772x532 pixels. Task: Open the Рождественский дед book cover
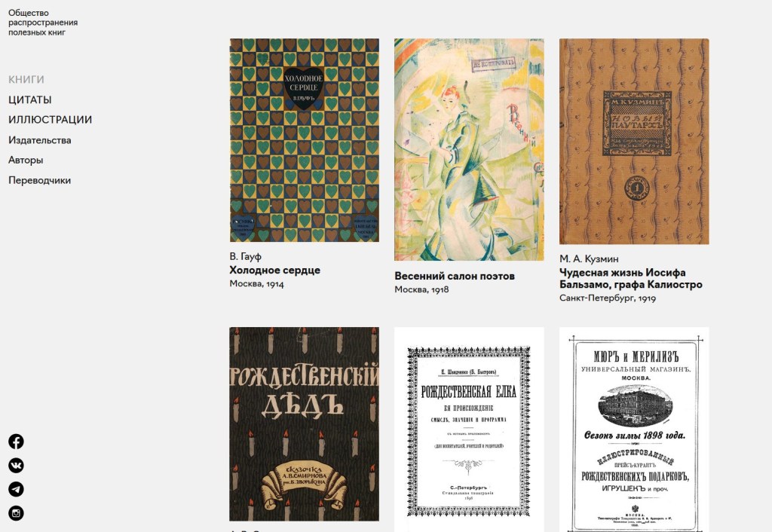(305, 424)
